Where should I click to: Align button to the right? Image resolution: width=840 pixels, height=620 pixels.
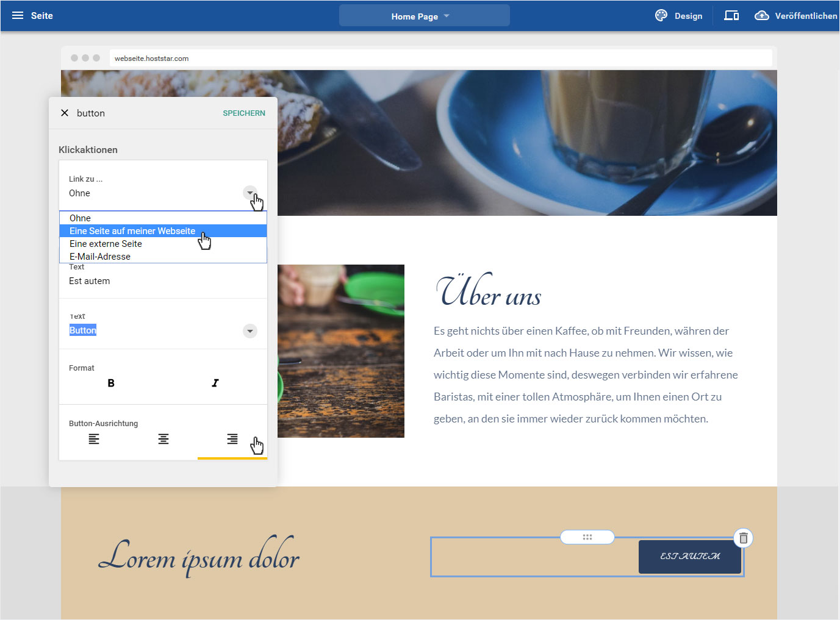pyautogui.click(x=232, y=439)
